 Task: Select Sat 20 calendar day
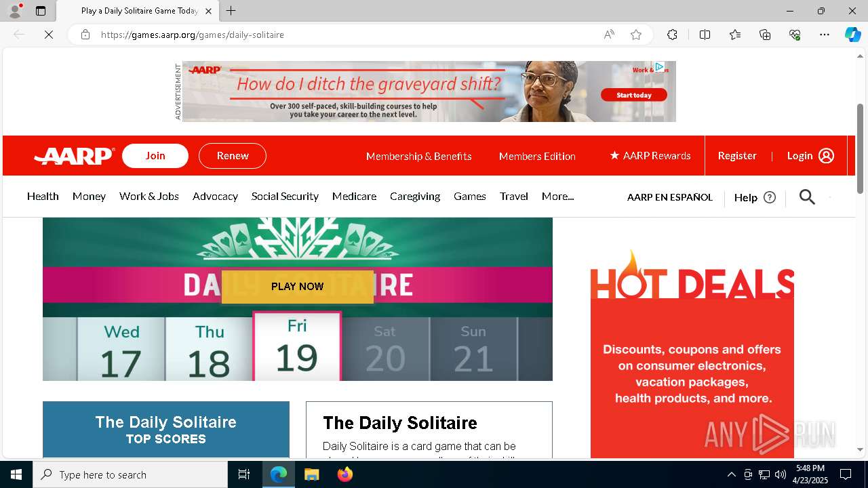[x=385, y=349]
